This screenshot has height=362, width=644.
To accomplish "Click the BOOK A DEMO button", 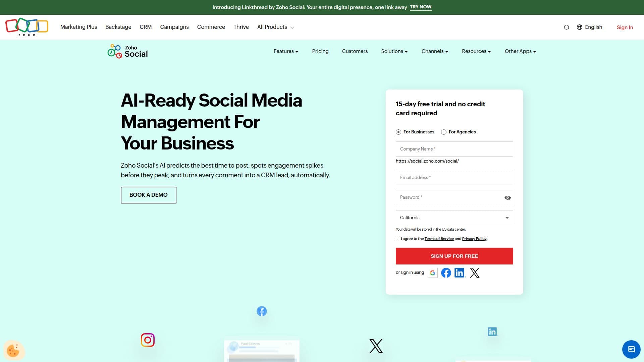I will tap(148, 195).
